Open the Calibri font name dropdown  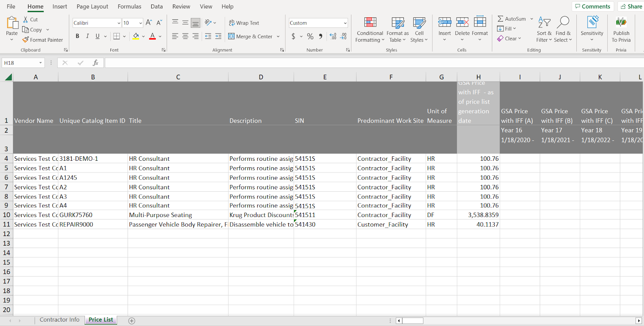tap(119, 23)
